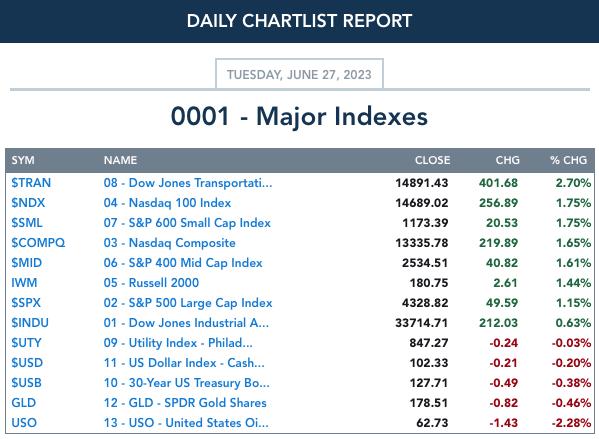The image size is (599, 439).
Task: Sort table by NAME column header
Action: (x=120, y=160)
